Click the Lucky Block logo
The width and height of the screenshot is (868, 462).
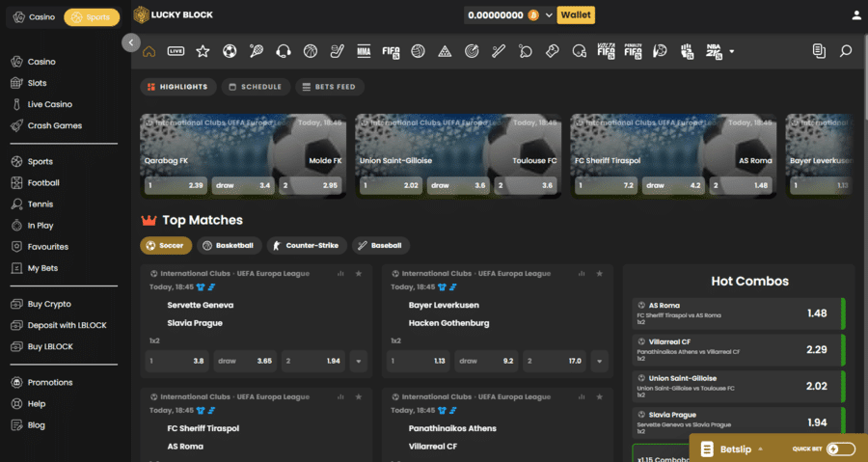coord(174,14)
